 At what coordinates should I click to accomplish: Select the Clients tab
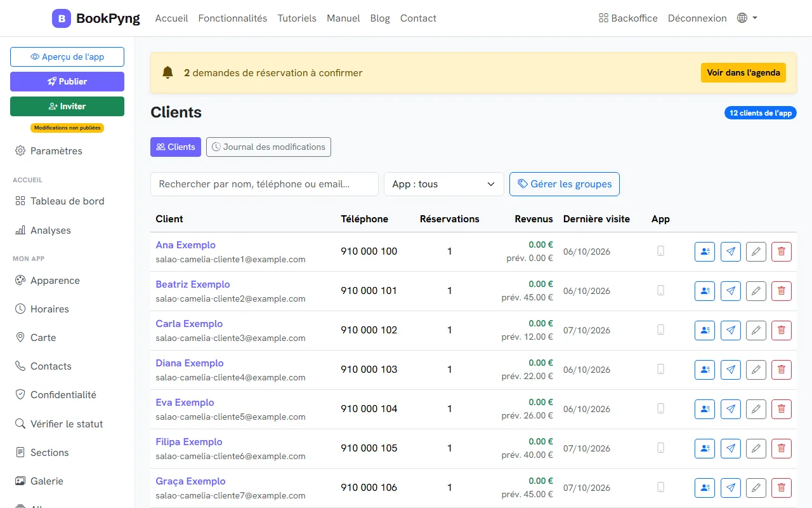[x=176, y=147]
